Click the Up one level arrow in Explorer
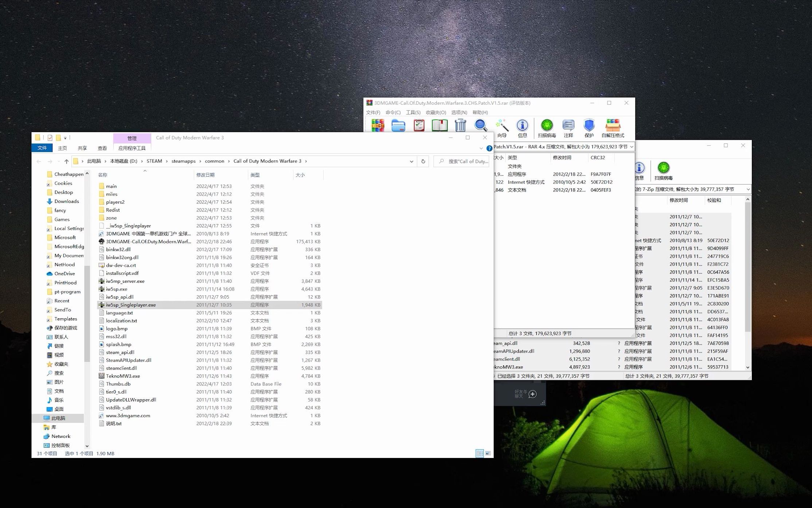Screen dimensions: 812x508 point(66,161)
